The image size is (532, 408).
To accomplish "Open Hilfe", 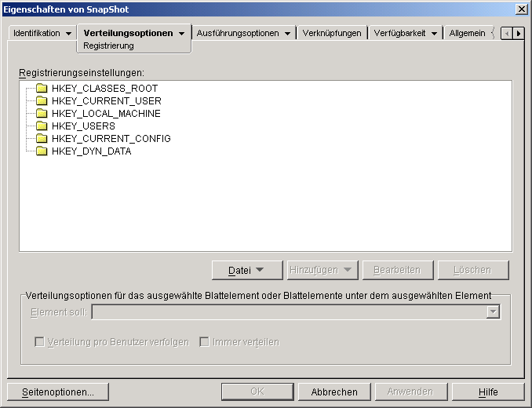I will pyautogui.click(x=488, y=392).
